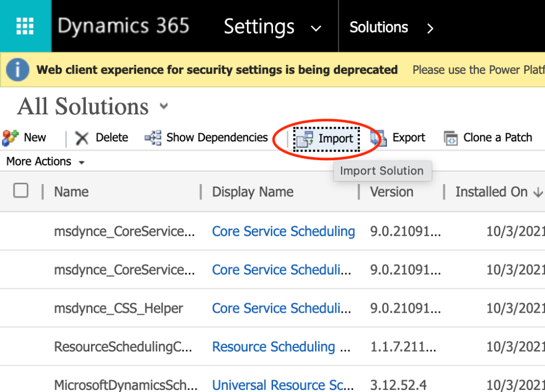Click the New solution icon
Image resolution: width=545 pixels, height=392 pixels.
tap(11, 138)
